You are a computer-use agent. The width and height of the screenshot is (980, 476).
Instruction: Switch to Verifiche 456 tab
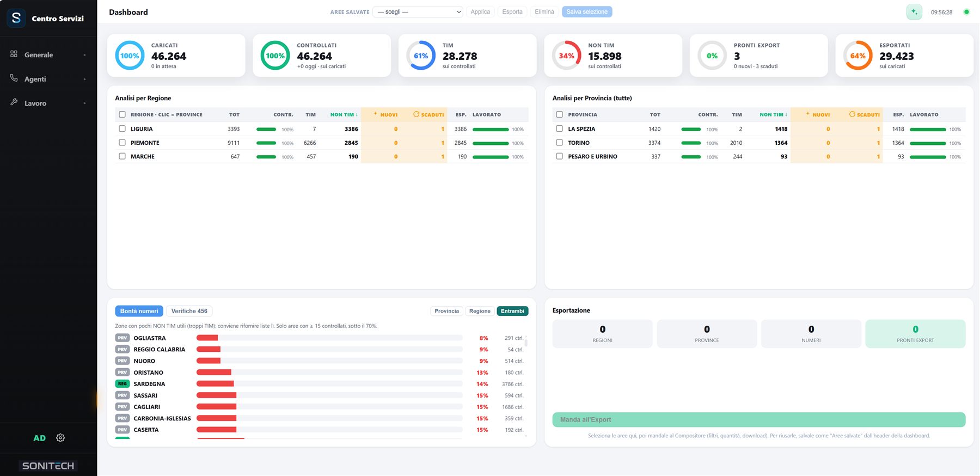(x=189, y=311)
